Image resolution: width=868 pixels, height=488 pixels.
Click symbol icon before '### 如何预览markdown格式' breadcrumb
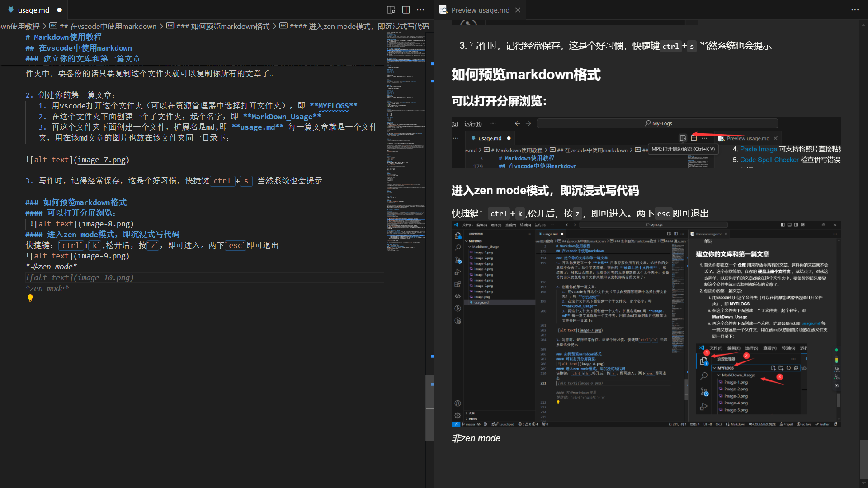[170, 26]
